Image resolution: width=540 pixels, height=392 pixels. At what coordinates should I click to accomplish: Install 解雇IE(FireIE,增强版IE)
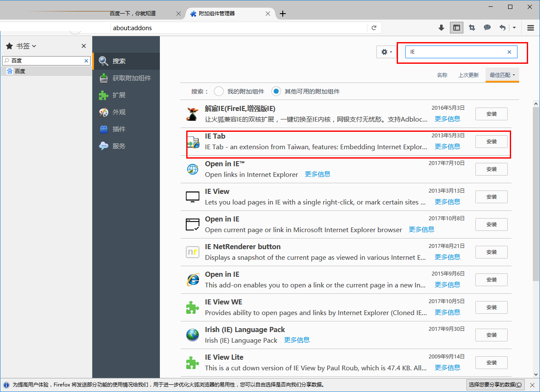click(492, 114)
